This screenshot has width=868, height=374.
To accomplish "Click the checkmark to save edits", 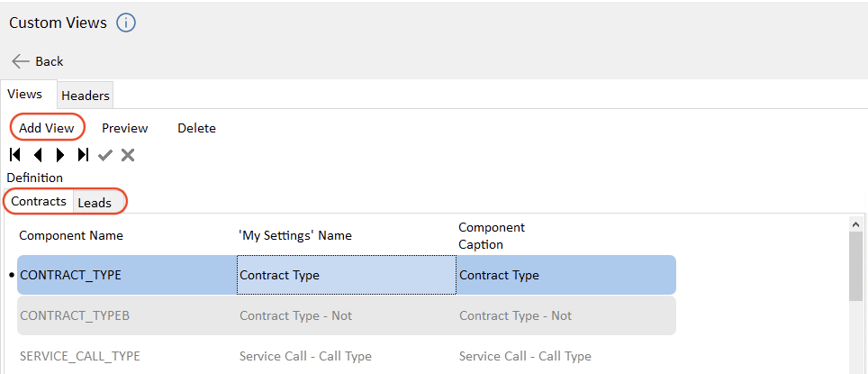I will coord(105,155).
